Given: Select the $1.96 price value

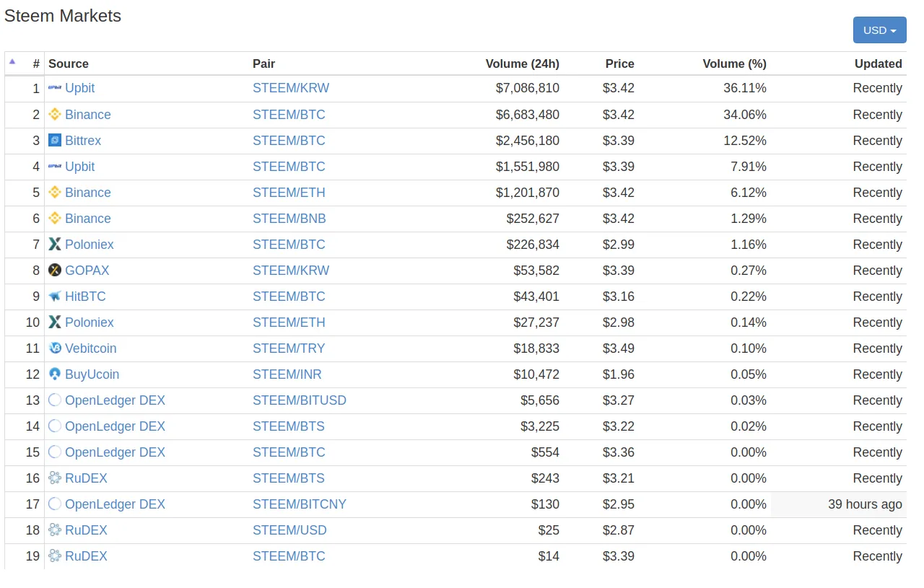Looking at the screenshot, I should tap(619, 374).
